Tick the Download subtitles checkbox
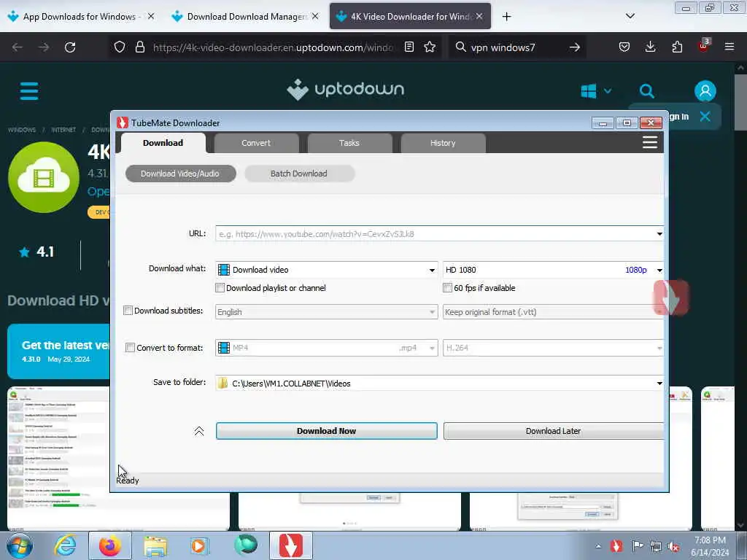The image size is (747, 560). pos(128,311)
